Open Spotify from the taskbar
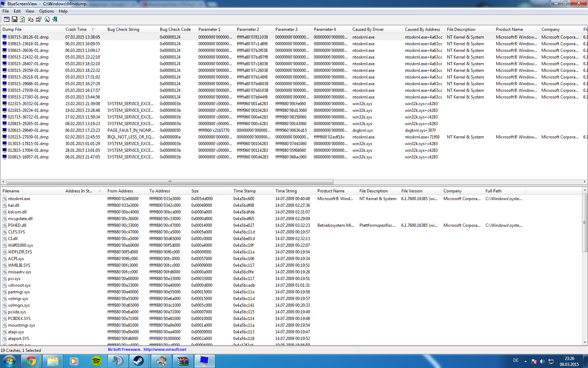 point(96,361)
